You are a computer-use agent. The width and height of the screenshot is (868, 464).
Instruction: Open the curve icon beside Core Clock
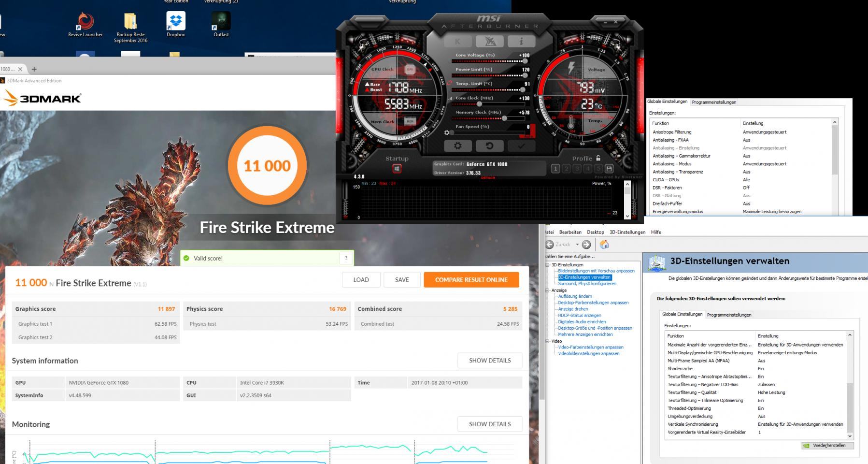pos(451,98)
